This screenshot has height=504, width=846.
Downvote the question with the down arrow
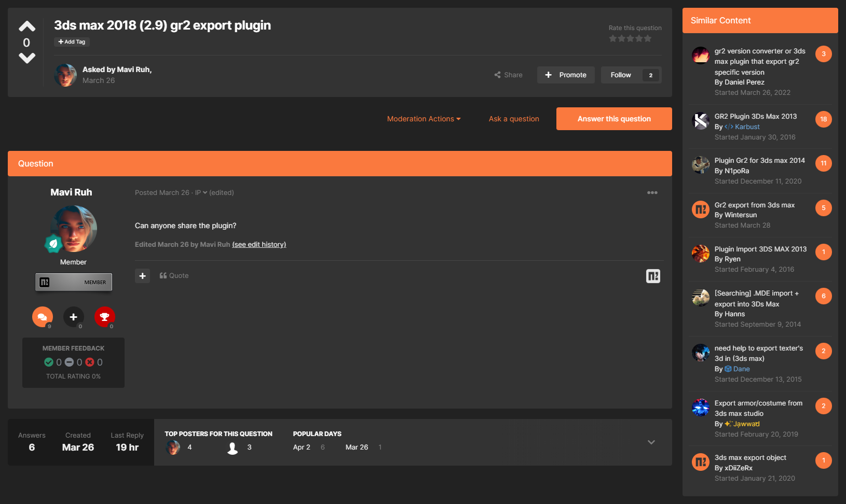[x=27, y=58]
